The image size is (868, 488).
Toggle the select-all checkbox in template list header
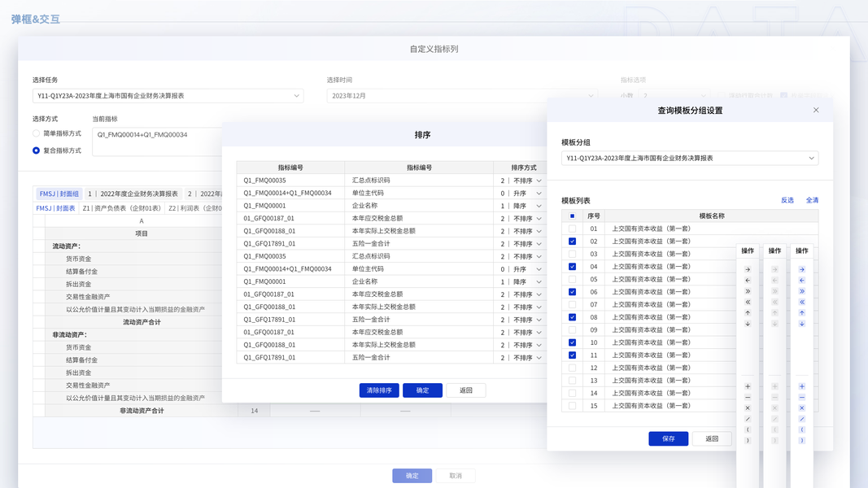[572, 216]
